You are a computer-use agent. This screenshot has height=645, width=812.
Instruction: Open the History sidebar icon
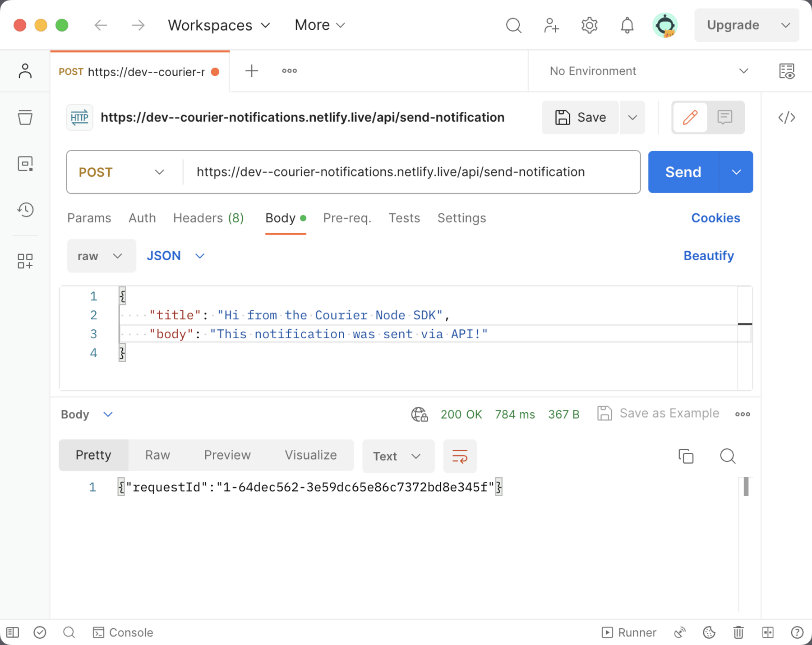(x=25, y=210)
